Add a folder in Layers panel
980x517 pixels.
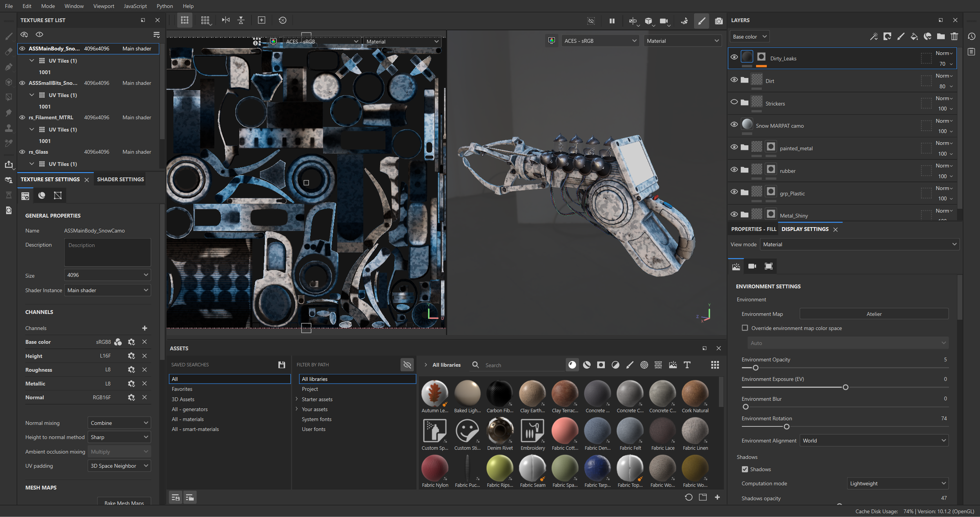[941, 36]
